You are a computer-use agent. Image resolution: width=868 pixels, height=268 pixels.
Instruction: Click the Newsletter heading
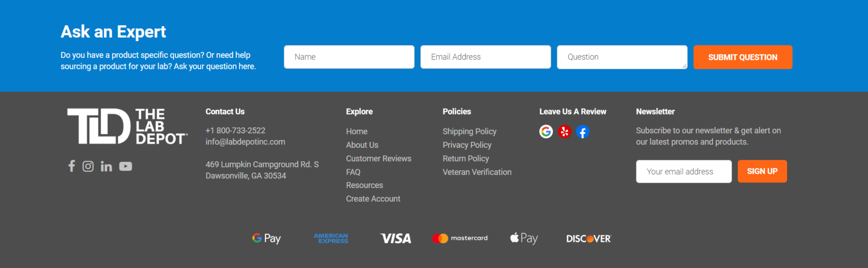(x=655, y=111)
